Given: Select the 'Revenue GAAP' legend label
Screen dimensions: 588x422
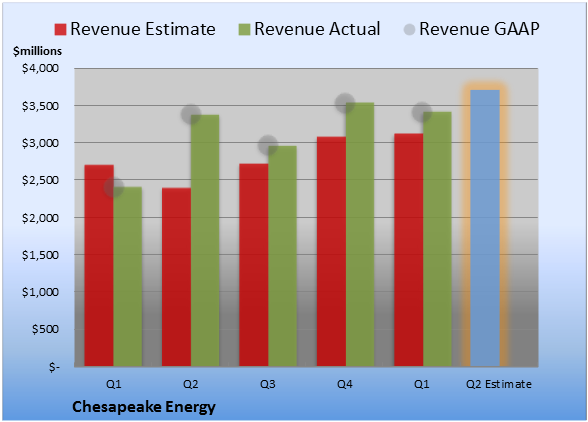Looking at the screenshot, I should click(479, 29).
